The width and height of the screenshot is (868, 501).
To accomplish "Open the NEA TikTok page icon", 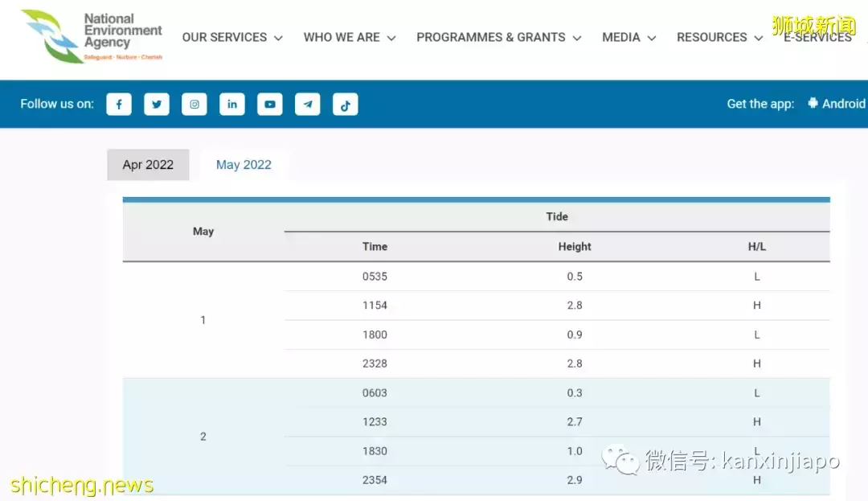I will point(346,105).
